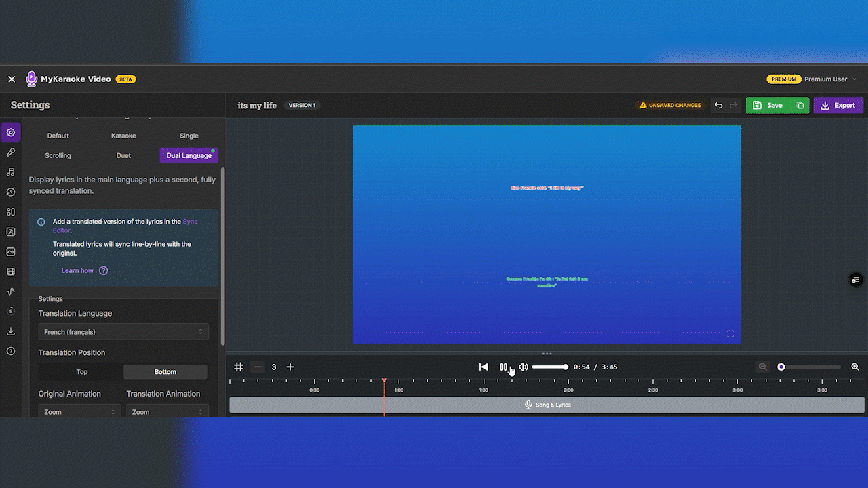Screen dimensions: 868x488
Task: Click the green Save button
Action: 768,106
